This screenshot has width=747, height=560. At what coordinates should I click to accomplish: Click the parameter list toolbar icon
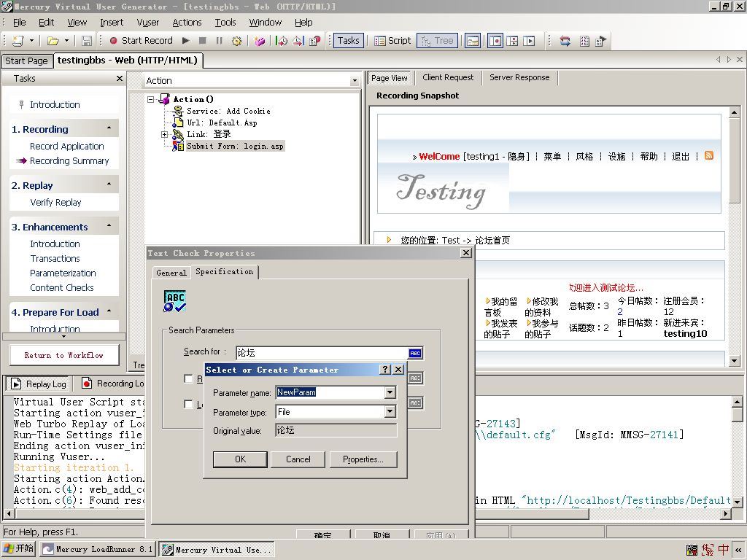pyautogui.click(x=584, y=41)
